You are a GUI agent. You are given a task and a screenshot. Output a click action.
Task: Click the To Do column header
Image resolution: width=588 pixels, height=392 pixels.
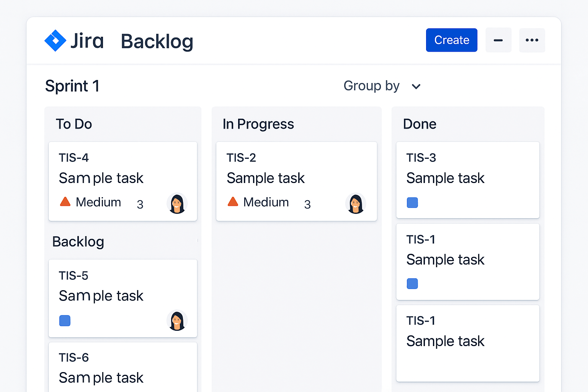(74, 124)
